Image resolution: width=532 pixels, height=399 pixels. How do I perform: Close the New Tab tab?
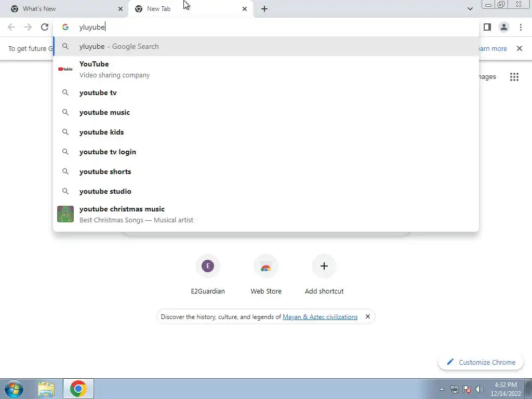pos(245,9)
